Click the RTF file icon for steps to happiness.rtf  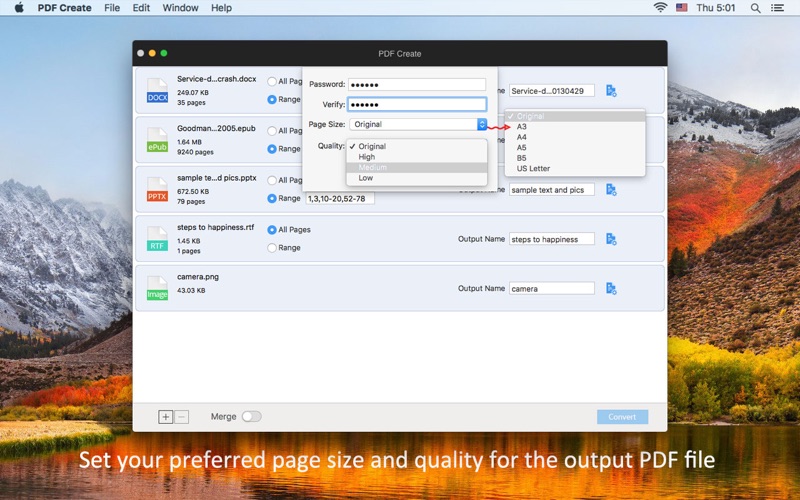157,239
